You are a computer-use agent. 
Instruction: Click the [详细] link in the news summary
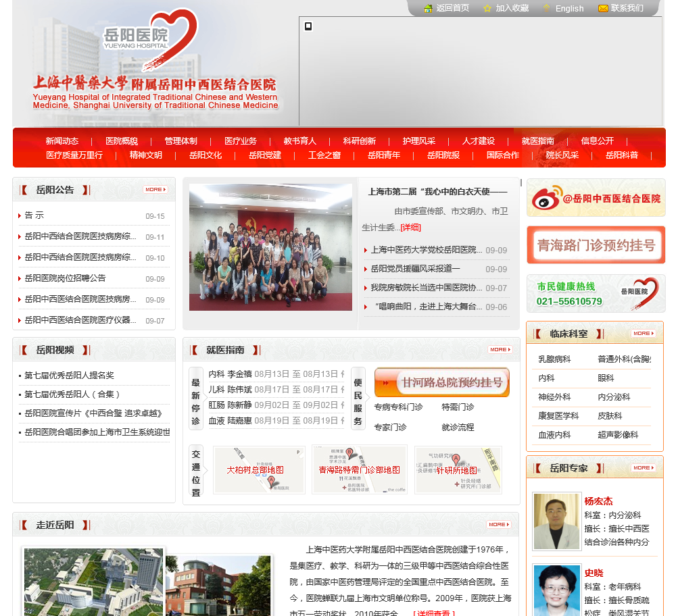pos(410,228)
